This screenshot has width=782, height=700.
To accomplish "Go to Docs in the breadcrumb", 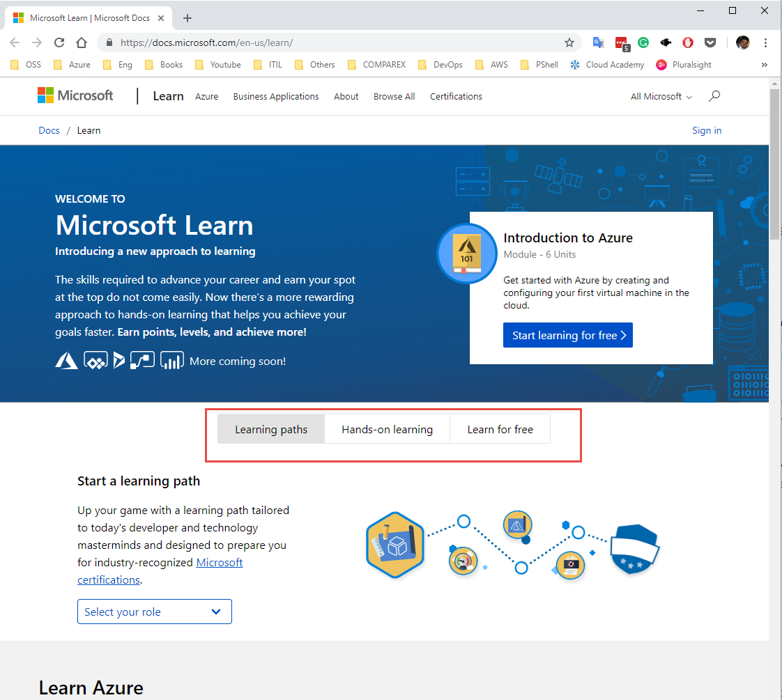I will pos(49,130).
